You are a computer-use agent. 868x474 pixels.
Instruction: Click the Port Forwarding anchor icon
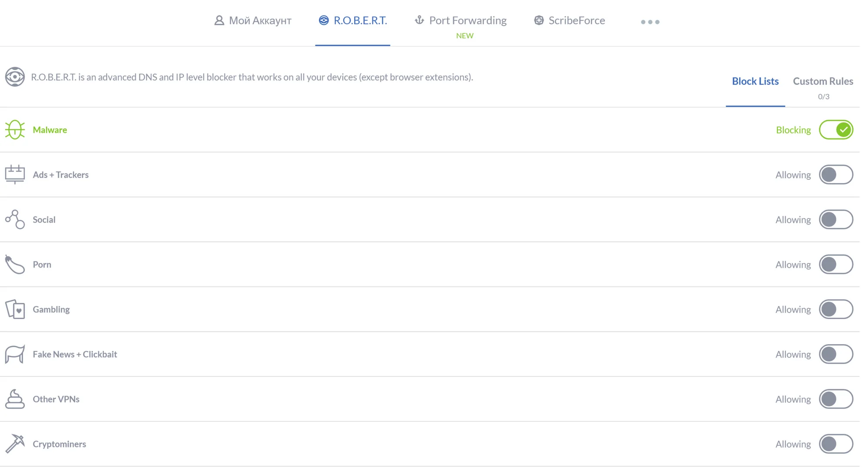click(419, 20)
